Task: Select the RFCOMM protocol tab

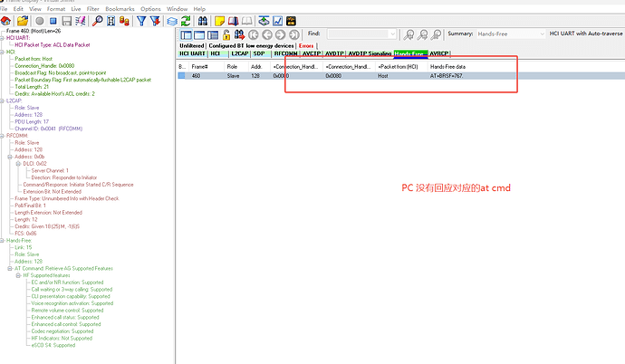Action: point(286,53)
